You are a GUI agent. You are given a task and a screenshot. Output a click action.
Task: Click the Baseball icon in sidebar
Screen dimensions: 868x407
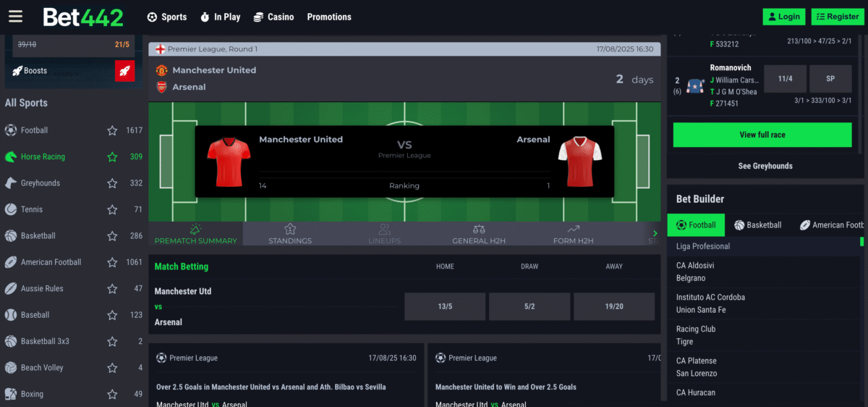point(11,315)
